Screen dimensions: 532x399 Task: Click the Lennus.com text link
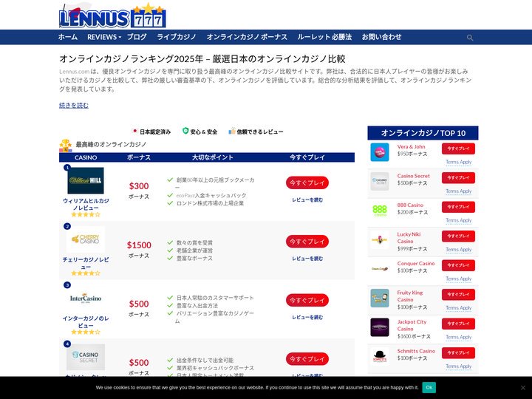(75, 72)
